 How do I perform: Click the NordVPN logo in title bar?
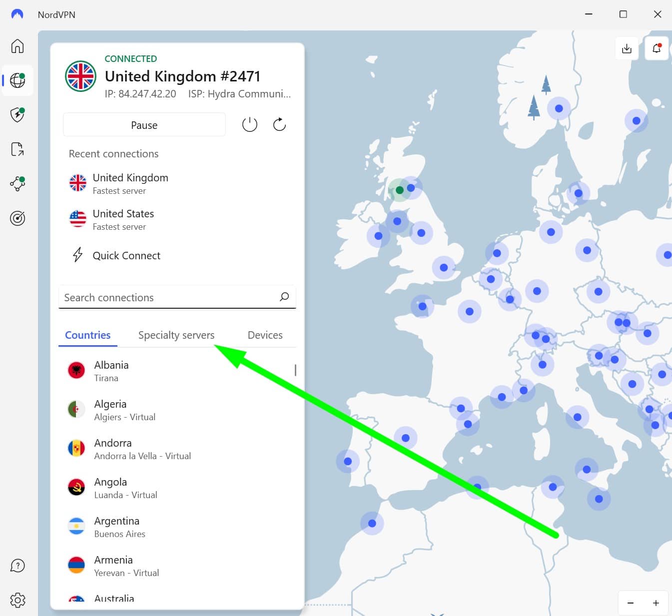pos(17,14)
